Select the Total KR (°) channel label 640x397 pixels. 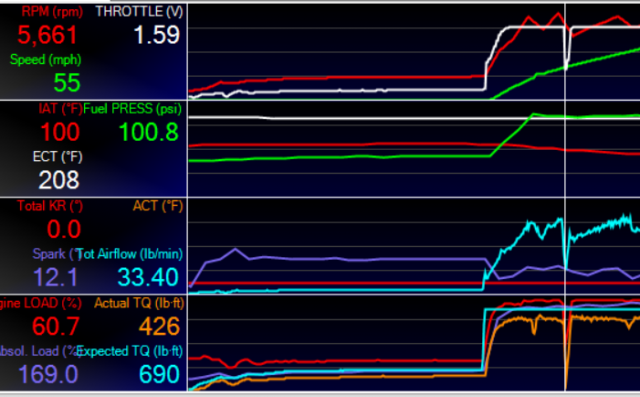pyautogui.click(x=50, y=206)
